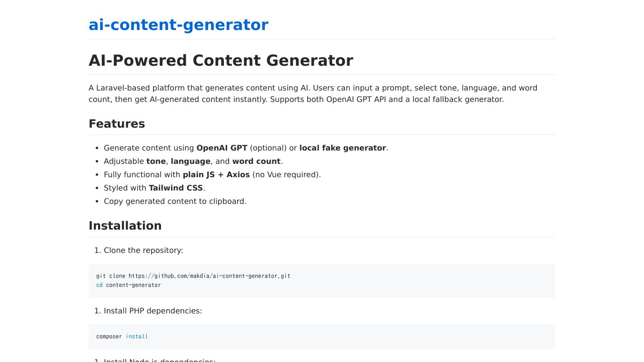Viewport: 644px width, 362px height.
Task: Click the bold word language
Action: (191, 161)
